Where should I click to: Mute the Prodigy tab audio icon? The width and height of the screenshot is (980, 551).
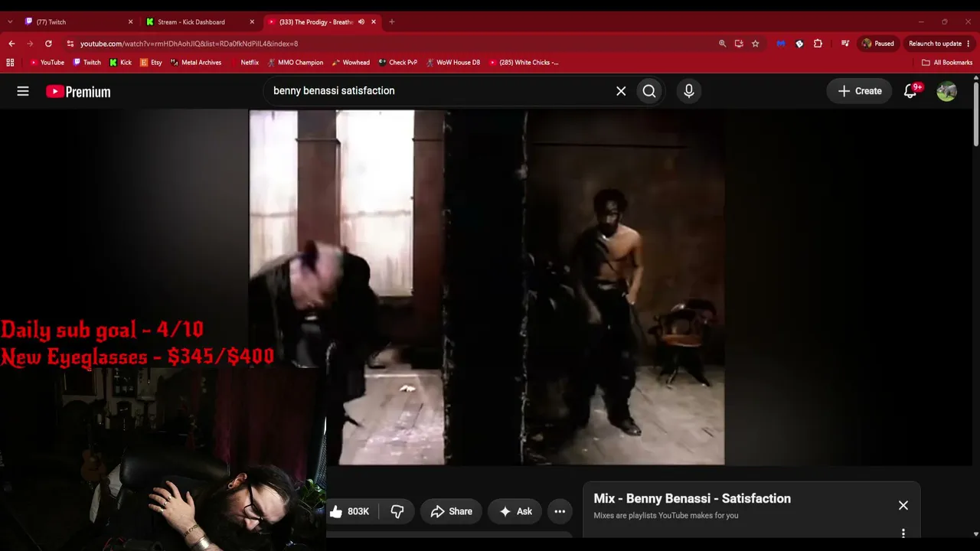click(361, 22)
